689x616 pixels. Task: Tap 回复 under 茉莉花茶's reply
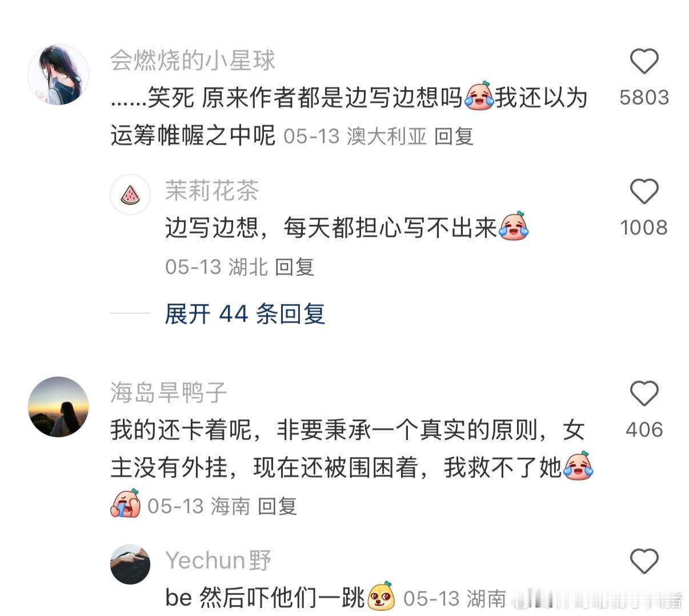pyautogui.click(x=295, y=267)
